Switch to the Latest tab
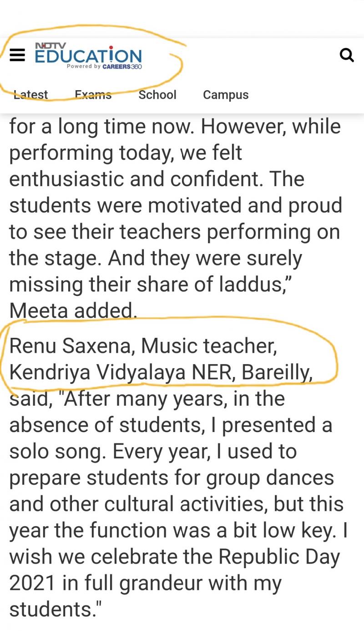 (x=30, y=95)
